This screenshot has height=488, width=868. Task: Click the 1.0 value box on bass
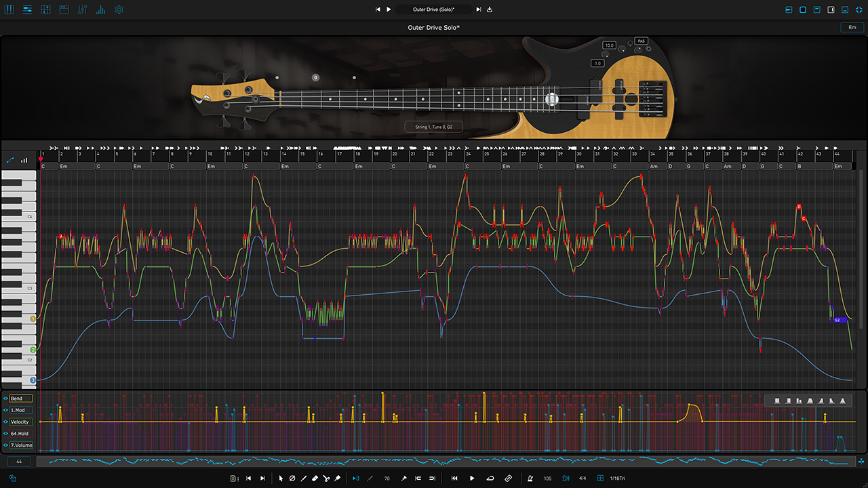597,63
